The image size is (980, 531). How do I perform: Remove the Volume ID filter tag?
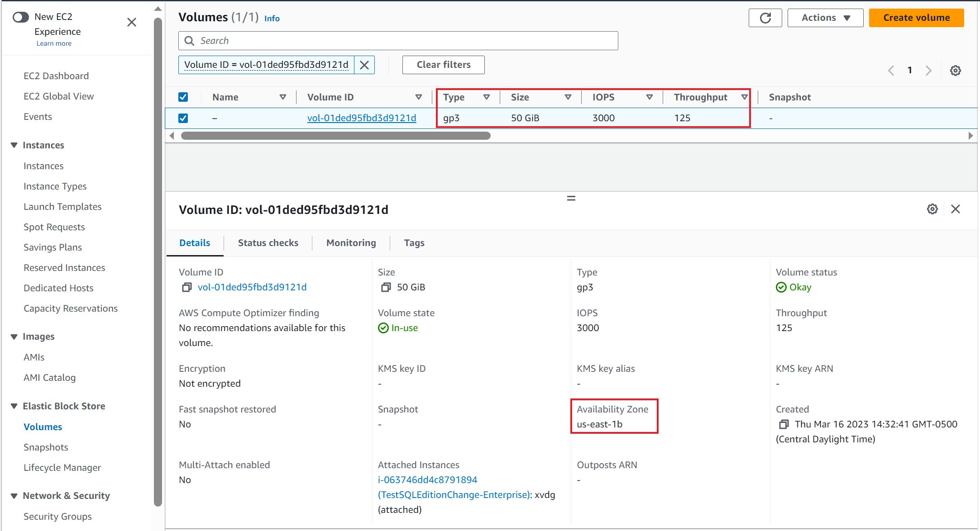point(364,65)
